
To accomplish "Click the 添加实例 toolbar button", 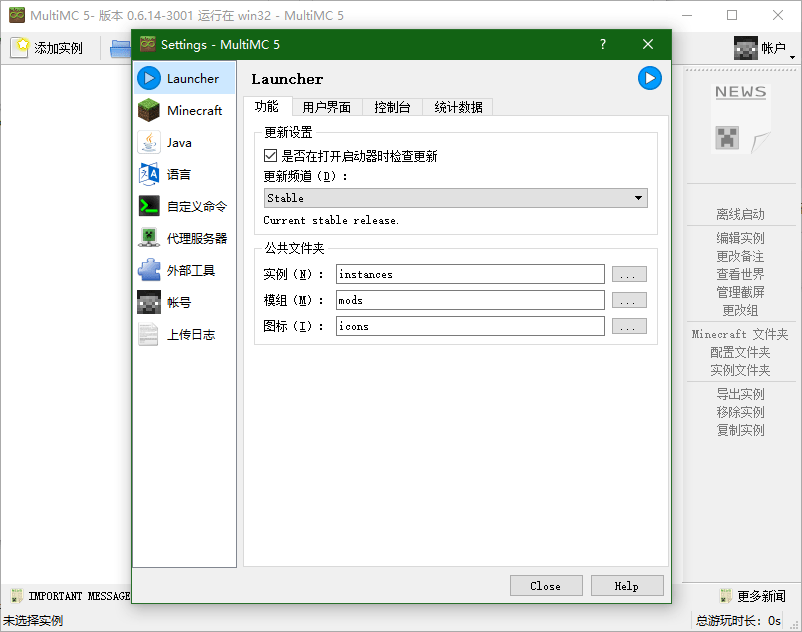I will (x=55, y=47).
